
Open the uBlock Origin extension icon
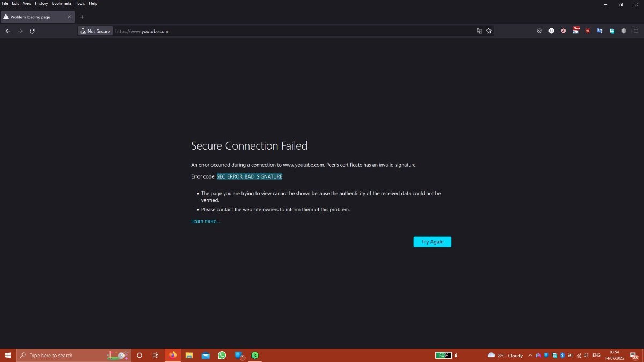pyautogui.click(x=588, y=31)
